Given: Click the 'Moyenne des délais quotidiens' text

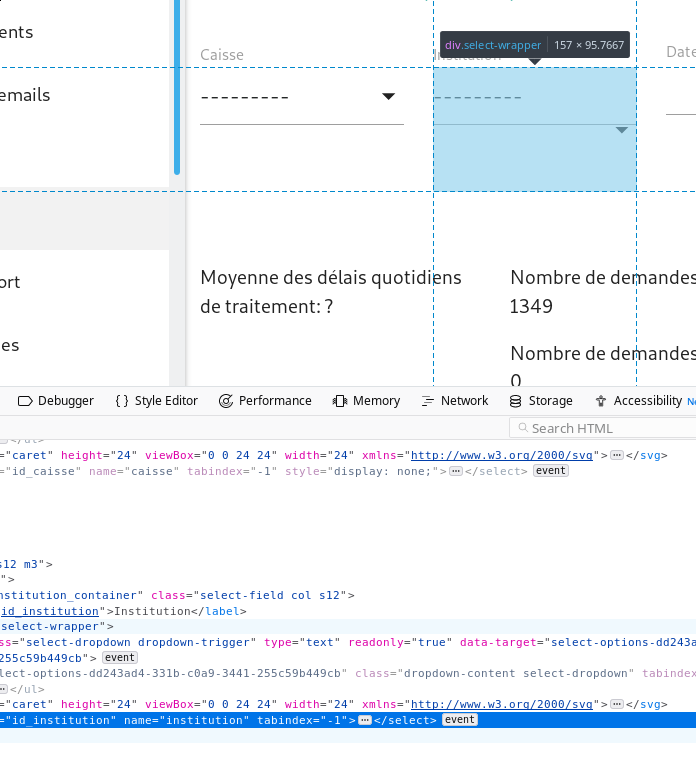Looking at the screenshot, I should [x=331, y=278].
